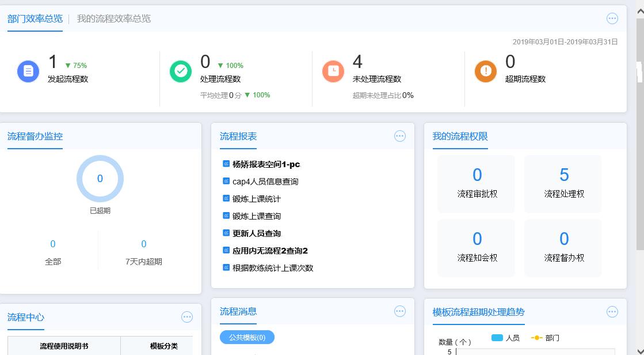Open the more-options menu on 流程中心 panel
Screen dimensions: 644x355
pos(187,317)
